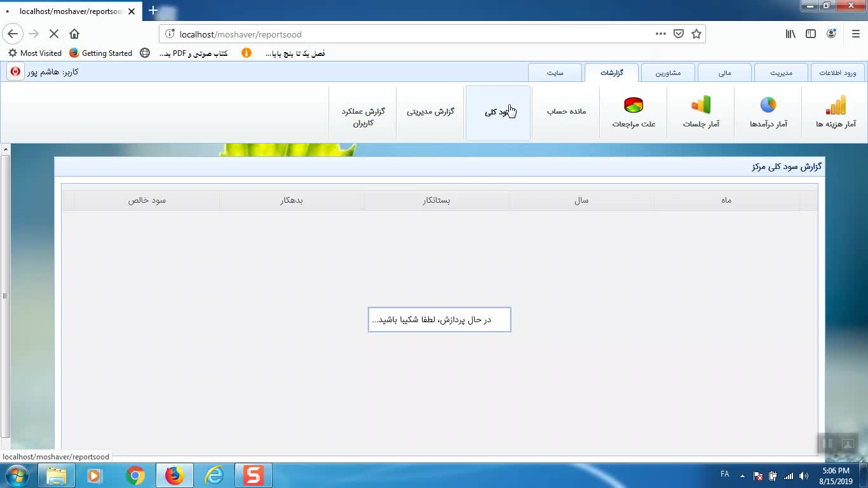868x488 pixels.
Task: Click the address bar URL field
Action: click(407, 34)
